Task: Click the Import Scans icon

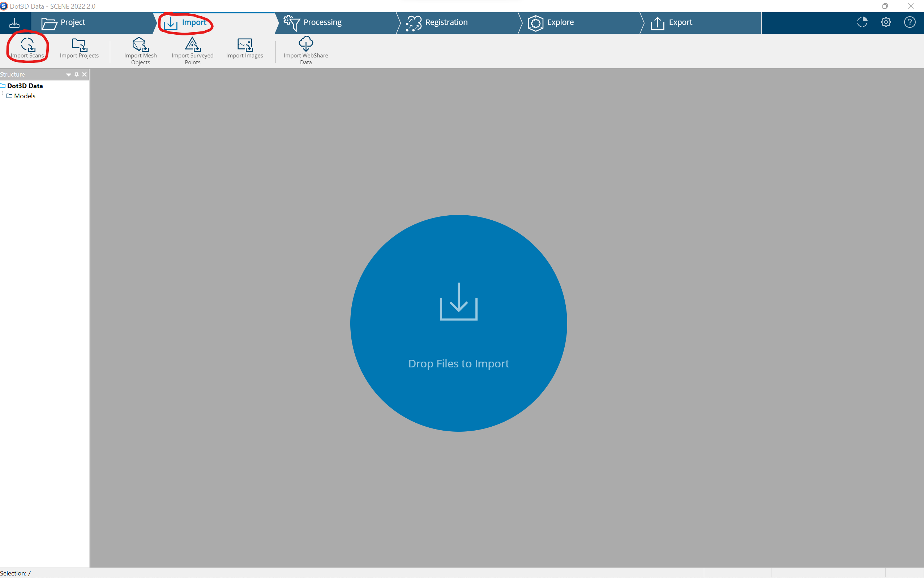Action: 27,45
